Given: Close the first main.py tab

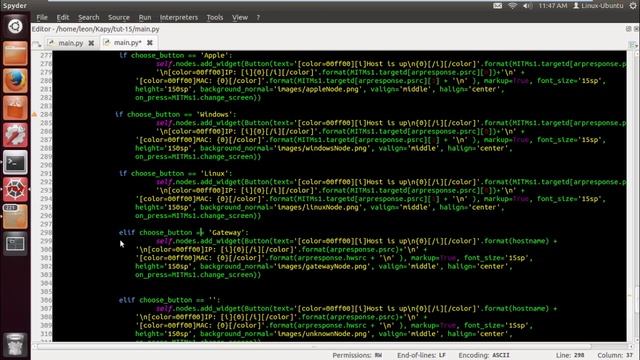Looking at the screenshot, I should pyautogui.click(x=91, y=43).
